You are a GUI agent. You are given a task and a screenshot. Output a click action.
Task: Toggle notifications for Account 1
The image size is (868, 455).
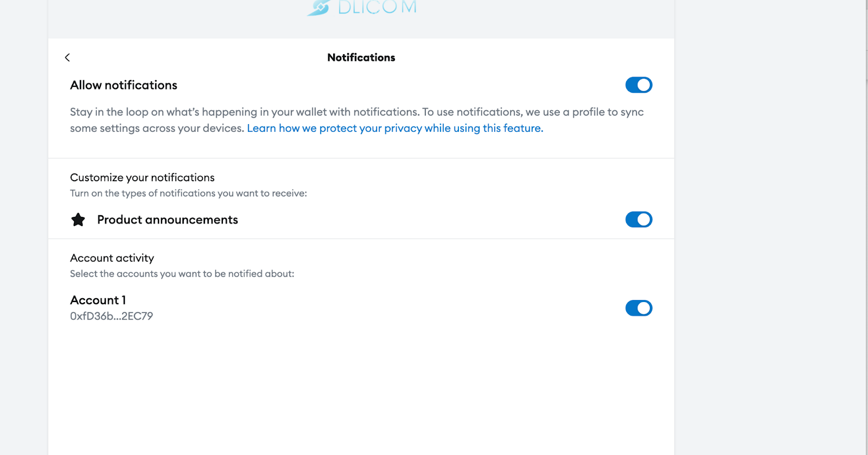click(639, 308)
